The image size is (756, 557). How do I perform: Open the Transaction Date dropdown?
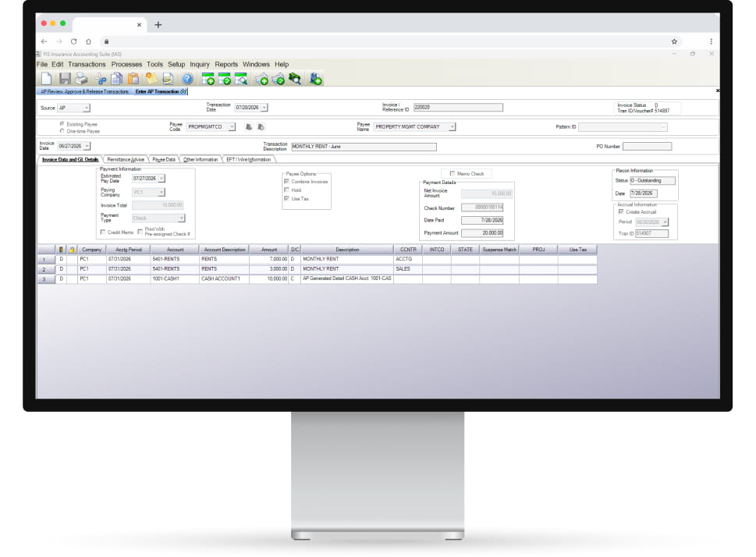264,108
